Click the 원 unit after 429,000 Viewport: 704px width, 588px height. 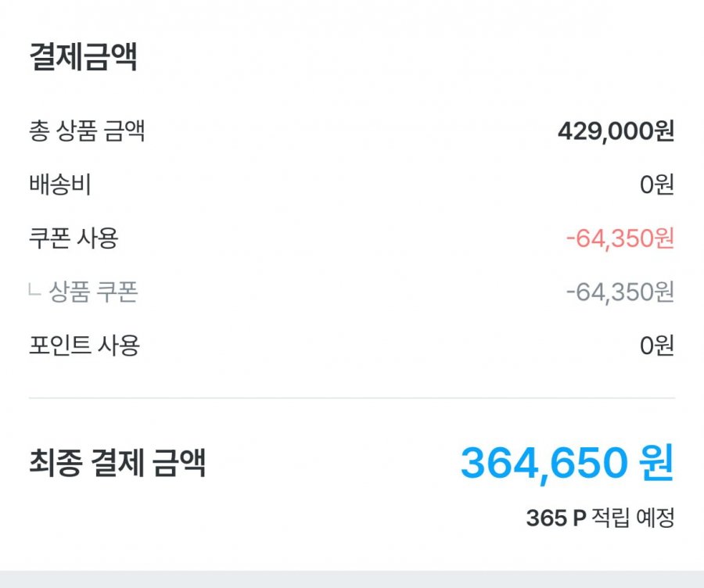click(x=664, y=132)
